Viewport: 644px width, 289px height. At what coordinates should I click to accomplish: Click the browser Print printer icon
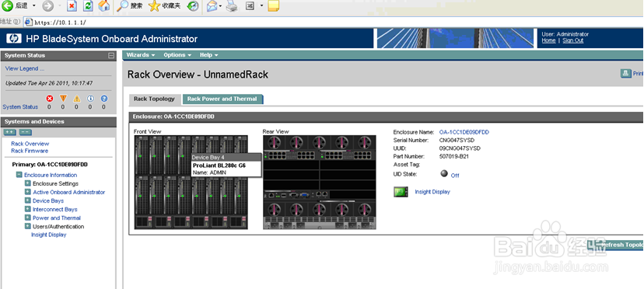tap(232, 5)
